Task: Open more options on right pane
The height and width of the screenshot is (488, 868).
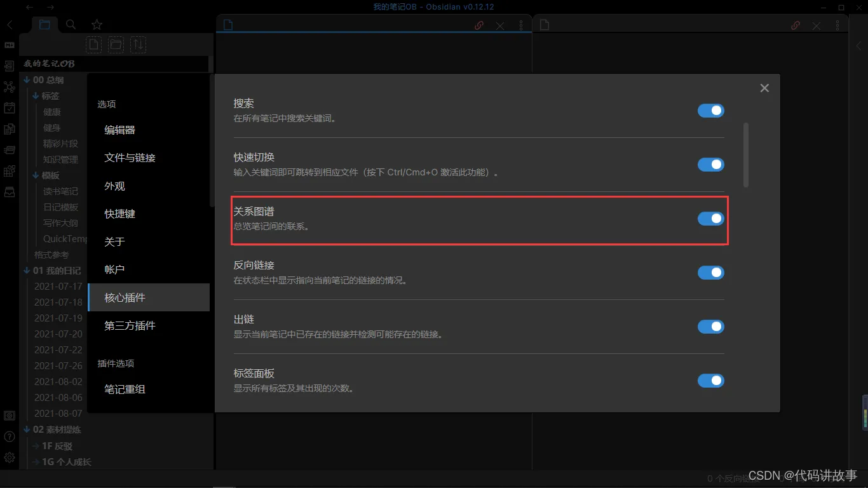Action: [x=837, y=25]
